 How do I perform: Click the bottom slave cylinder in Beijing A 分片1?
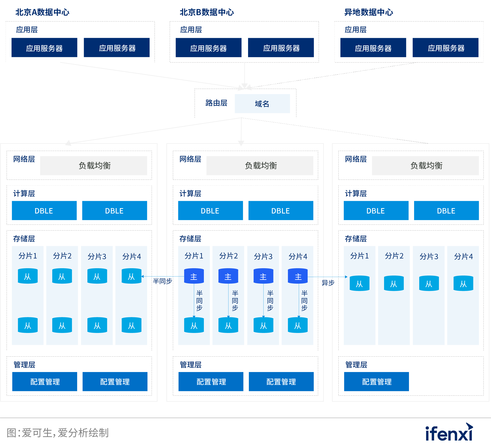[28, 325]
